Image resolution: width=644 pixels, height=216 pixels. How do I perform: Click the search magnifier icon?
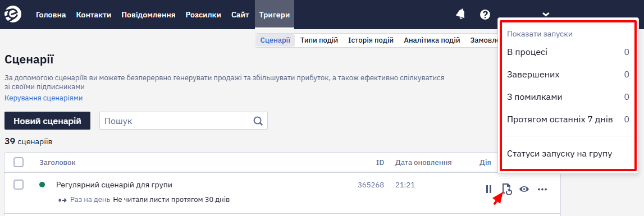point(258,121)
